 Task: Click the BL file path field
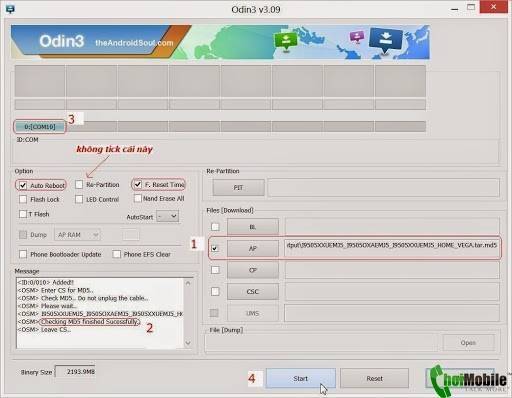[392, 227]
